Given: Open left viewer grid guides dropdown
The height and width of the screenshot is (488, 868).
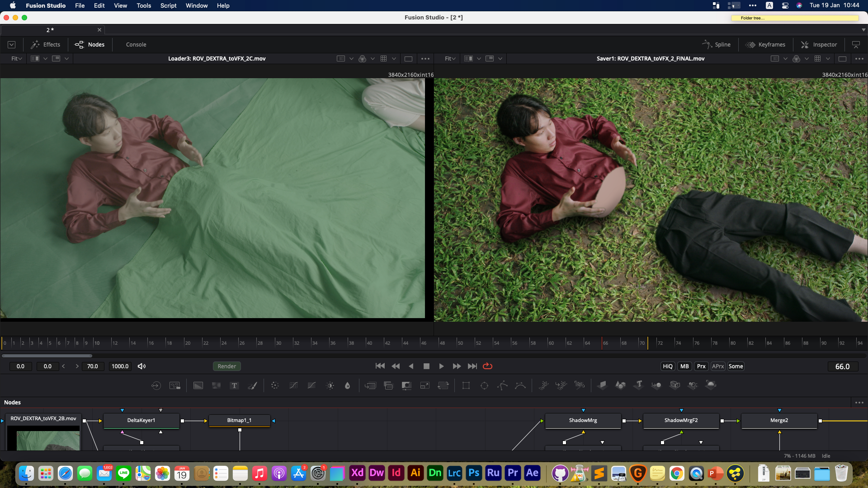Looking at the screenshot, I should click(x=394, y=59).
